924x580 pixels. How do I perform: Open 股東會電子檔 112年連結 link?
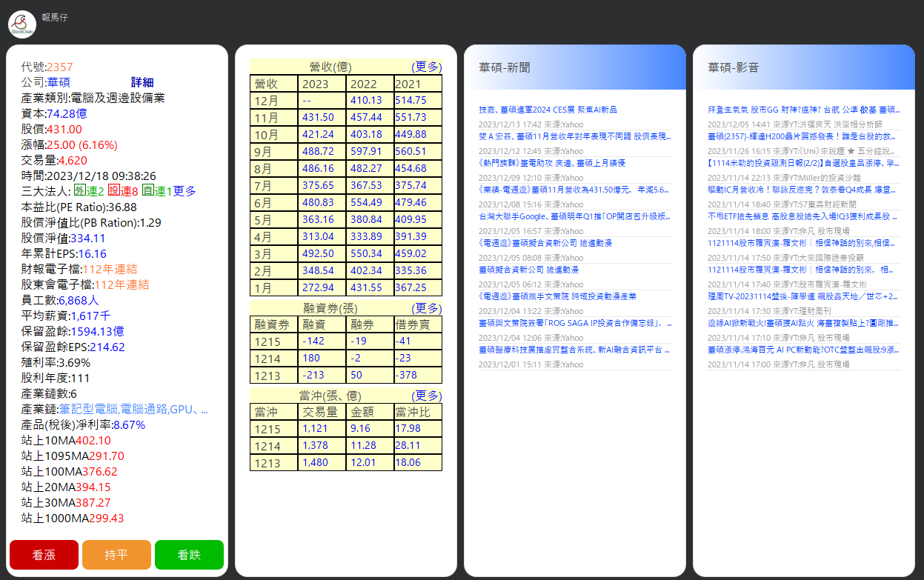(116, 284)
